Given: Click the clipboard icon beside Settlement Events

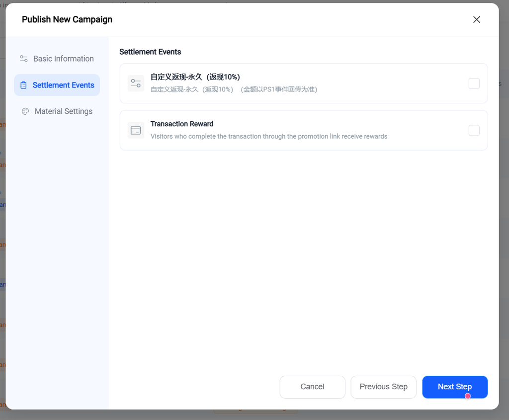Looking at the screenshot, I should point(23,85).
